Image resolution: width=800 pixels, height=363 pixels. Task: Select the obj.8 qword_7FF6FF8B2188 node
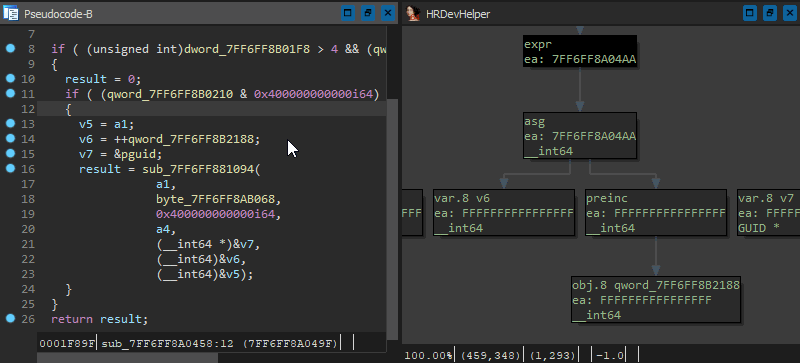click(656, 300)
